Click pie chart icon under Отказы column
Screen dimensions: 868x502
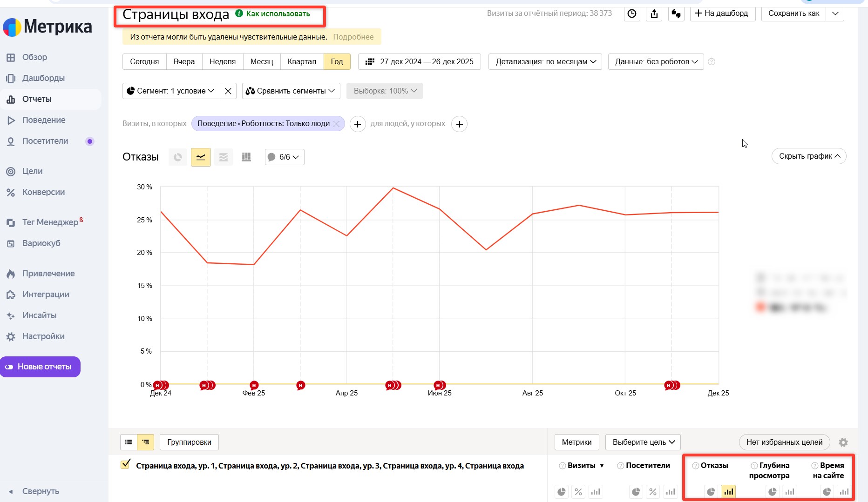pos(711,492)
